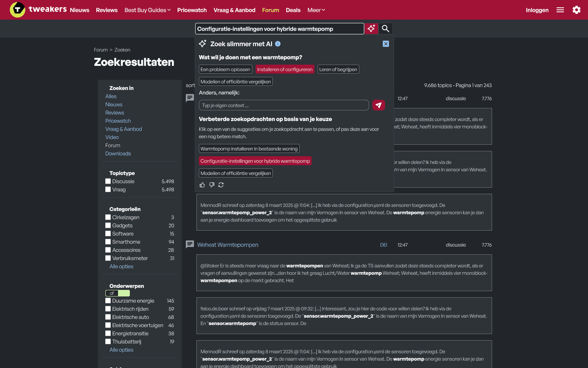This screenshot has width=588, height=368.
Task: Refresh the AI search suggestions
Action: coord(221,185)
